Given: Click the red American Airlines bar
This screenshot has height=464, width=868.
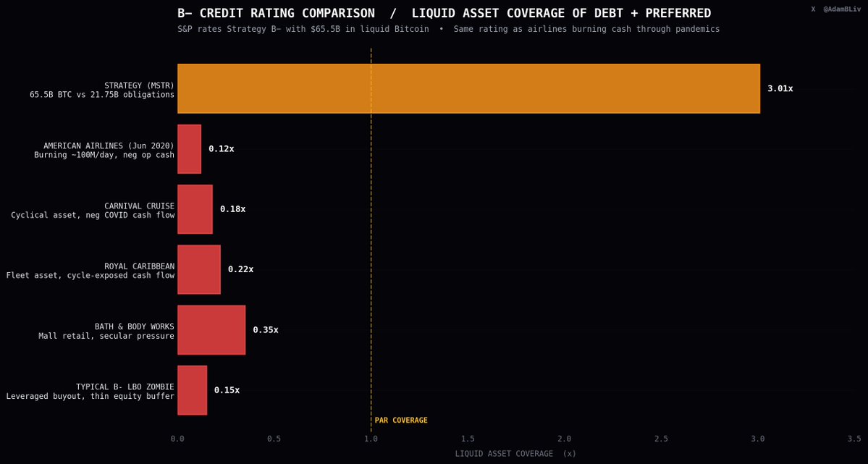Looking at the screenshot, I should tap(190, 149).
